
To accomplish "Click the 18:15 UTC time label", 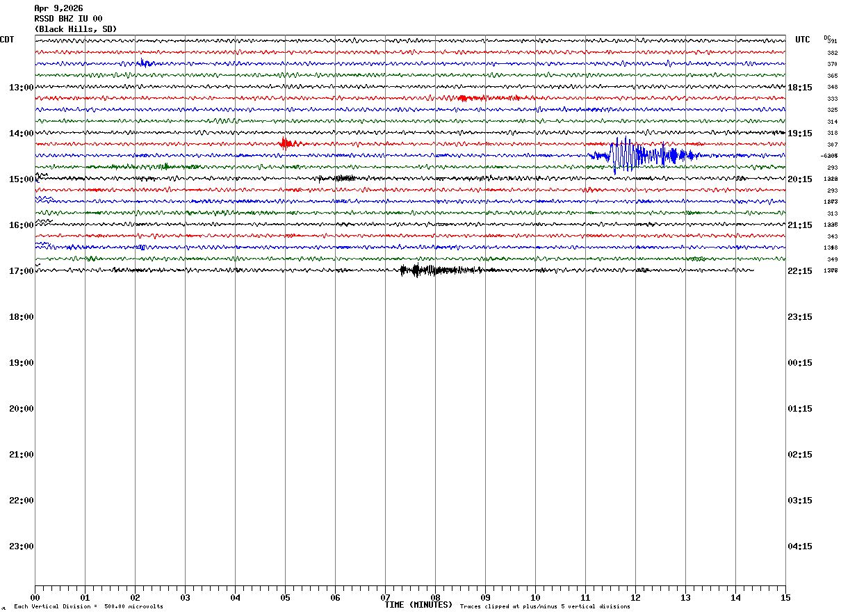I will [x=800, y=88].
